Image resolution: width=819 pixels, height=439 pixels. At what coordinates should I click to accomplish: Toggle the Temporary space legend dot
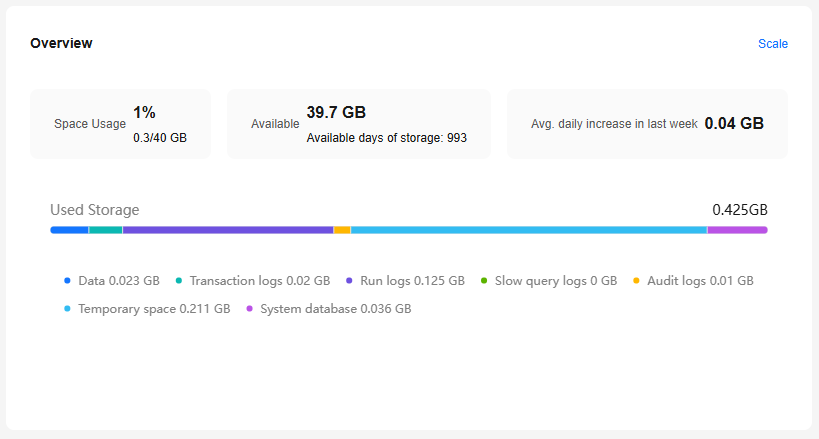tap(67, 309)
